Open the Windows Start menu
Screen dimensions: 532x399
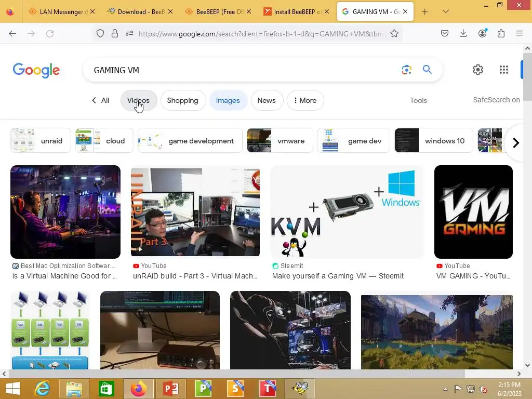13,389
